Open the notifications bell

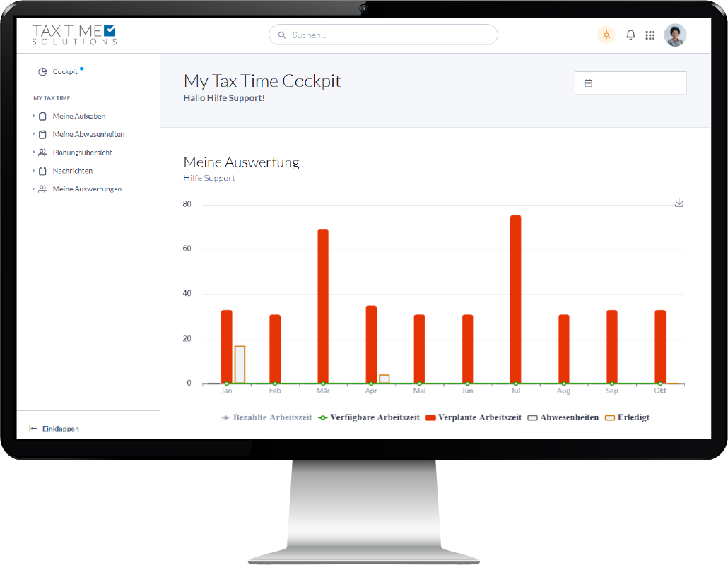pyautogui.click(x=630, y=35)
